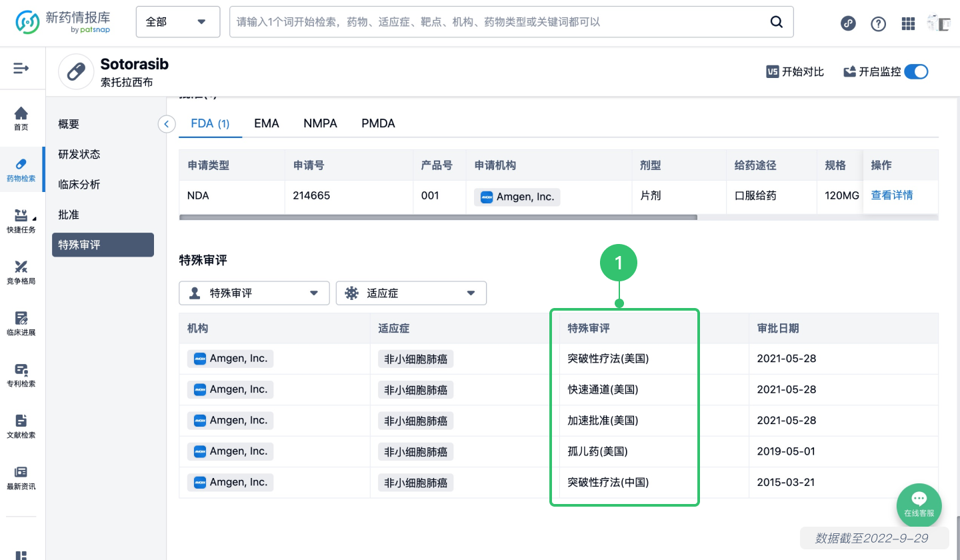Switch to the NMPA tab
960x560 pixels.
click(x=320, y=123)
